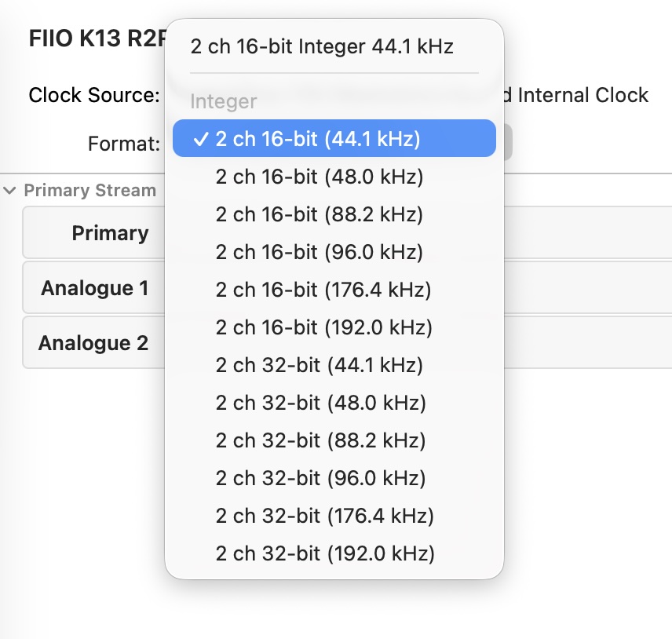The image size is (672, 639).
Task: Pick 2 ch 32-bit (96.0 kHz) format
Action: click(318, 478)
